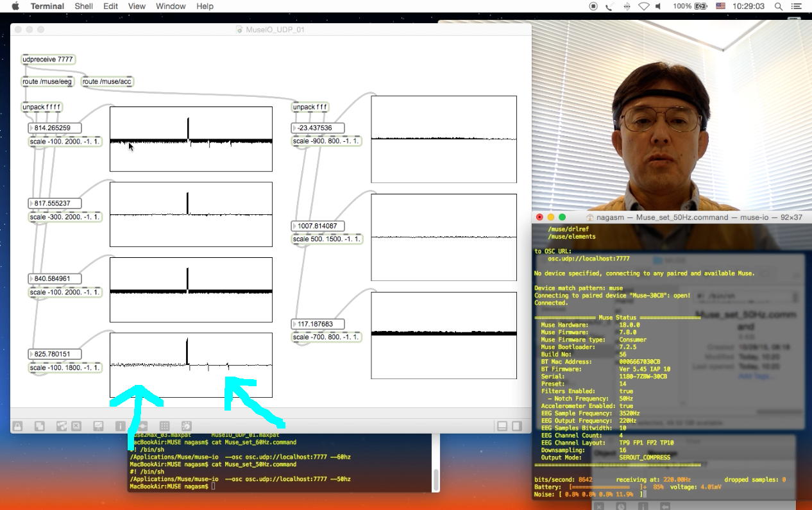Screen dimensions: 812x510
Task: Select the scale -300. 2000. -1. 1. object
Action: point(65,217)
